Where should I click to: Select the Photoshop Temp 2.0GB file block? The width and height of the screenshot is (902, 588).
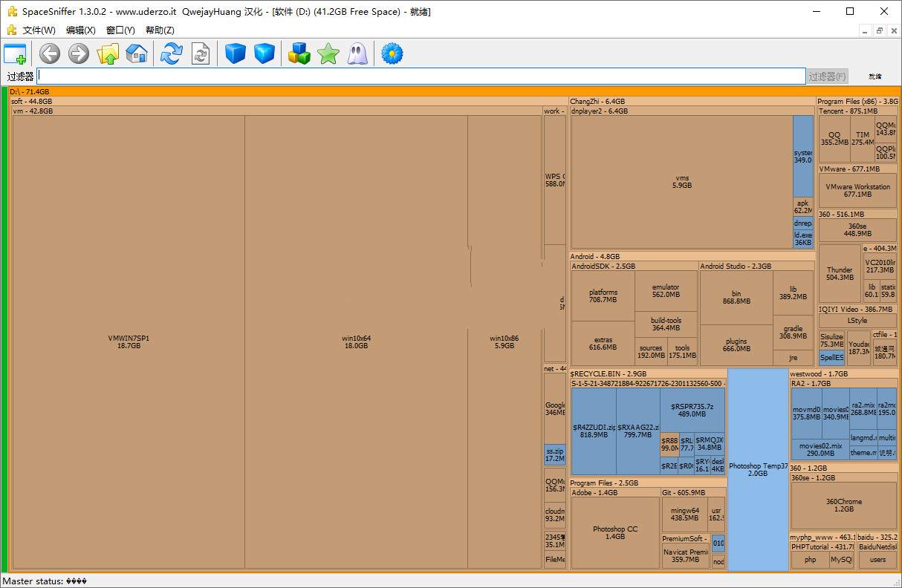[758, 469]
